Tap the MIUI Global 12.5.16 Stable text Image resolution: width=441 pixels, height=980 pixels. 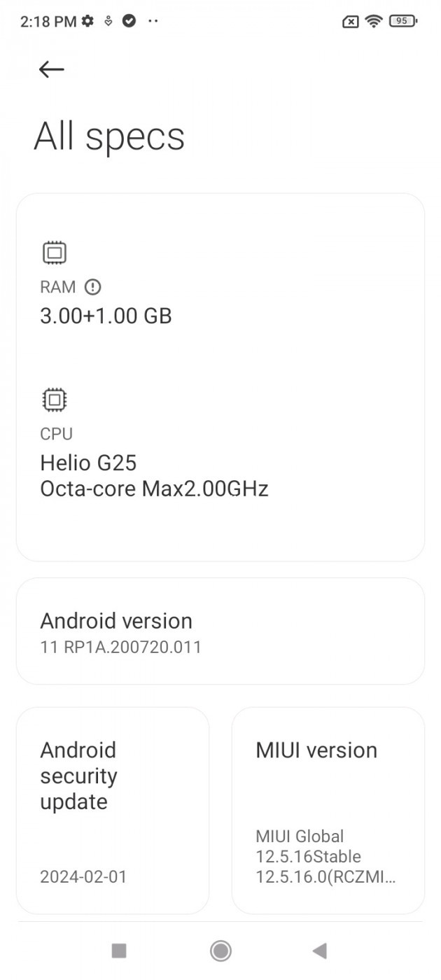click(x=308, y=846)
